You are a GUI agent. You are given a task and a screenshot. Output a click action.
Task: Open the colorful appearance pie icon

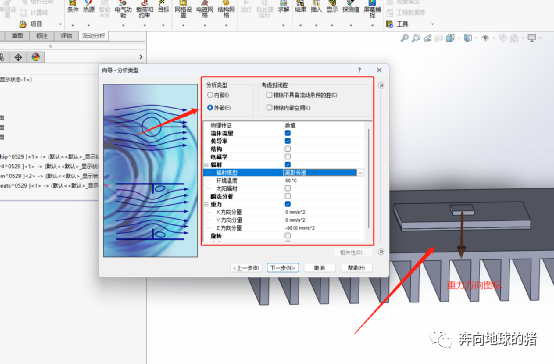point(36,57)
